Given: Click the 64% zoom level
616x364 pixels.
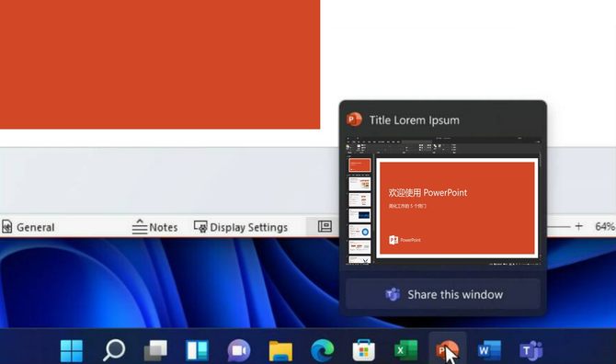Looking at the screenshot, I should coord(605,226).
